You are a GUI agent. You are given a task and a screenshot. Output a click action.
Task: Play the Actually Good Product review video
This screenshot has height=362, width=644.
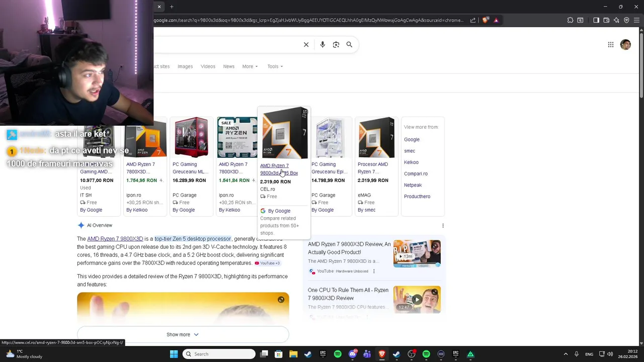click(x=417, y=253)
